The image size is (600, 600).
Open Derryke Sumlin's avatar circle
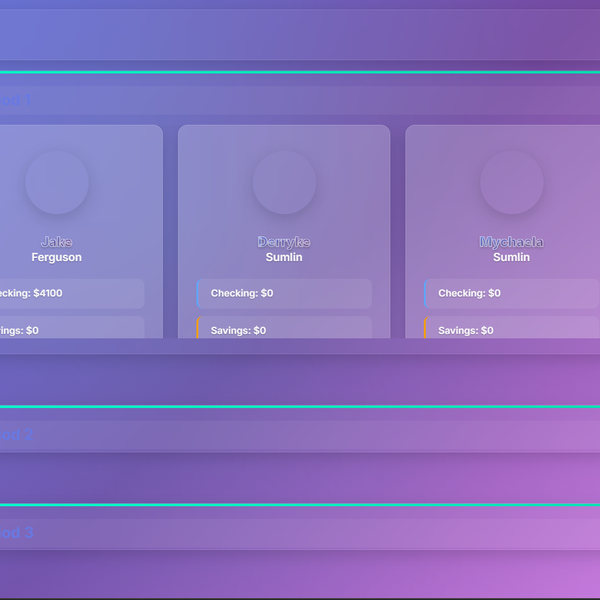[284, 183]
